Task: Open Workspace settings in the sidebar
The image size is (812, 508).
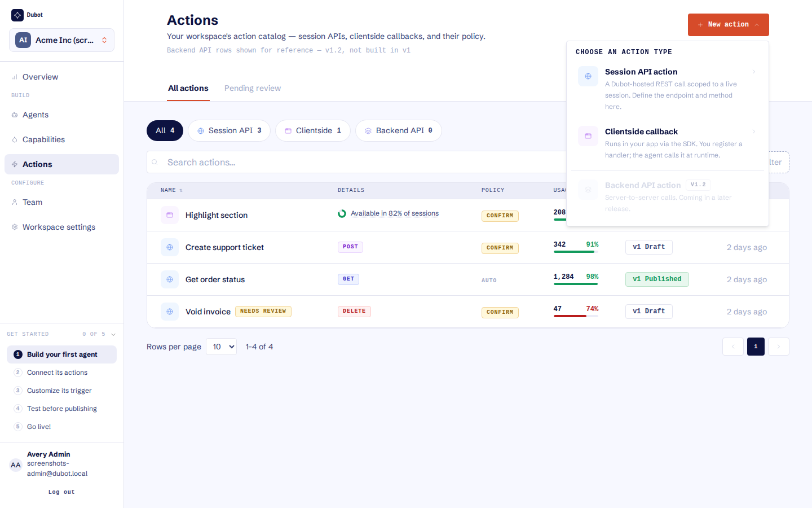Action: click(62, 227)
